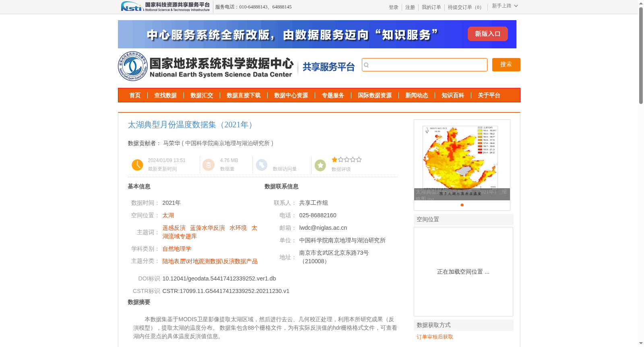Click the NSTI platform logo
The width and height of the screenshot is (644, 347).
click(x=165, y=6)
